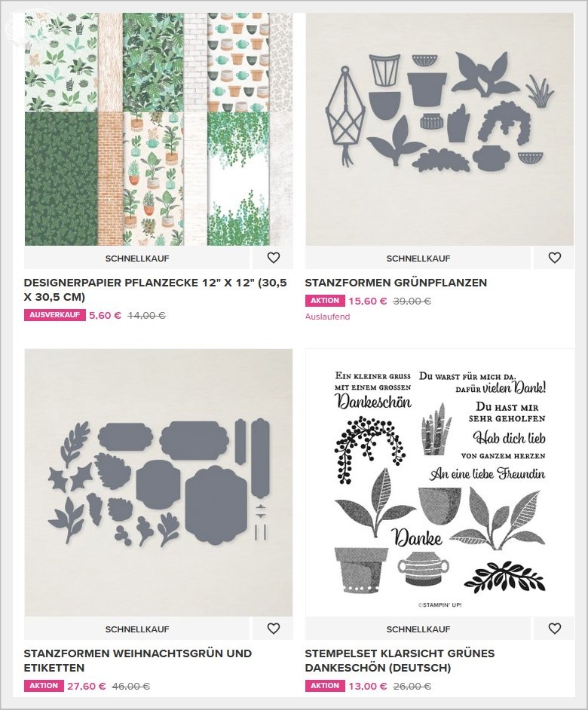Viewport: 588px width, 710px height.
Task: Click the Aktion badge beside 15,60 €
Action: tap(325, 301)
